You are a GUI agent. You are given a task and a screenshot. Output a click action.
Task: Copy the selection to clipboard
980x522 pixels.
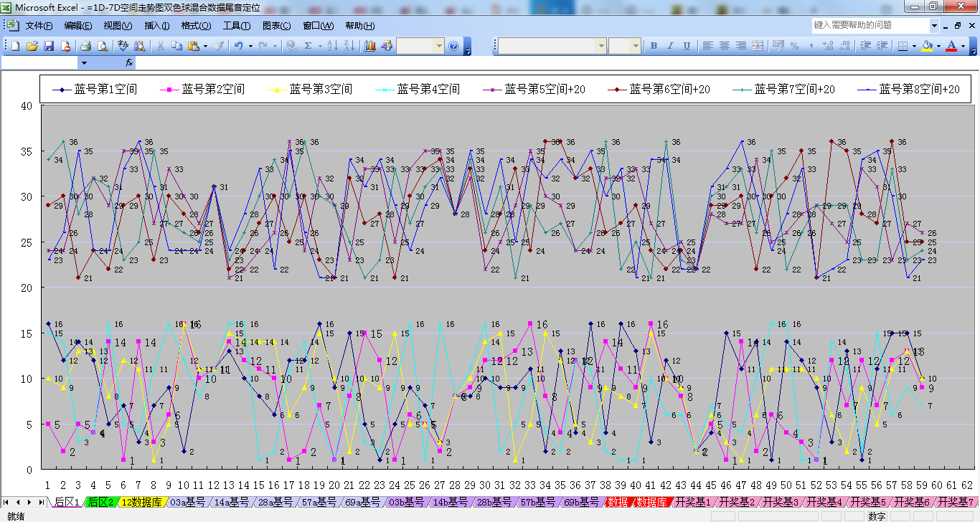click(176, 46)
